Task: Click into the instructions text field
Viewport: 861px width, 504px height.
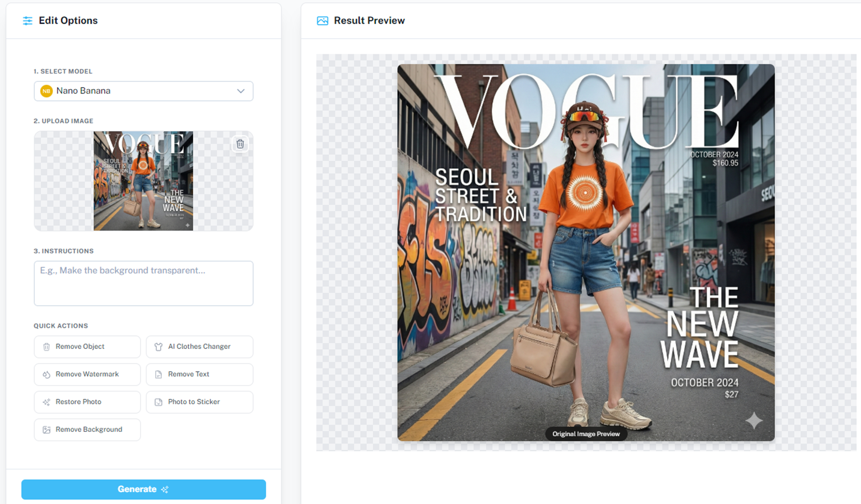Action: (143, 284)
